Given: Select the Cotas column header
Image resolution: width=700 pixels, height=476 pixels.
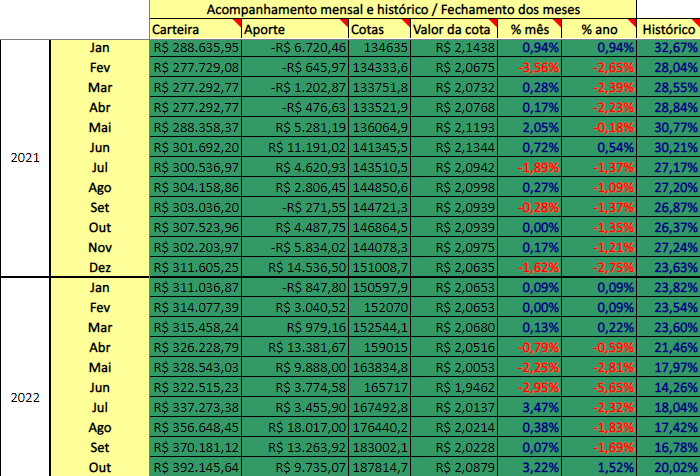Looking at the screenshot, I should tap(379, 29).
